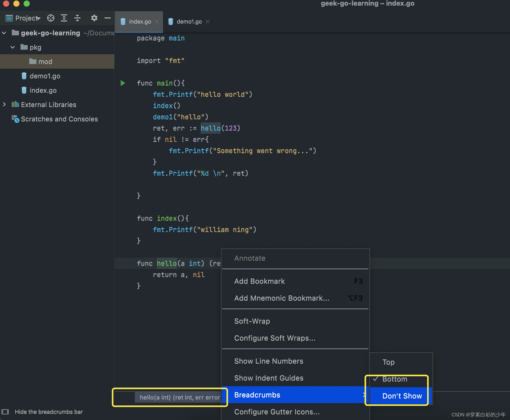The width and height of the screenshot is (510, 420).
Task: Open the Project view dropdown
Action: [28, 18]
